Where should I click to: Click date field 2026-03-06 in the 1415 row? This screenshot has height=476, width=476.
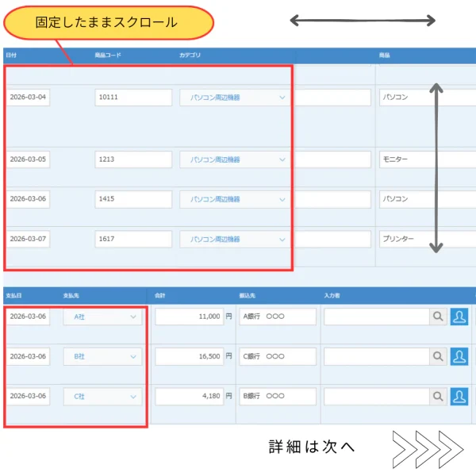(28, 199)
